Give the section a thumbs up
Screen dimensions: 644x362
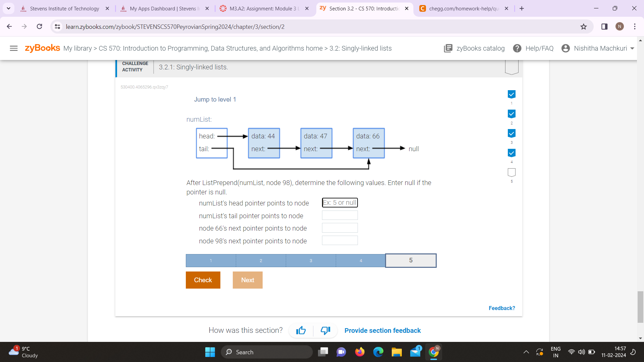301,330
